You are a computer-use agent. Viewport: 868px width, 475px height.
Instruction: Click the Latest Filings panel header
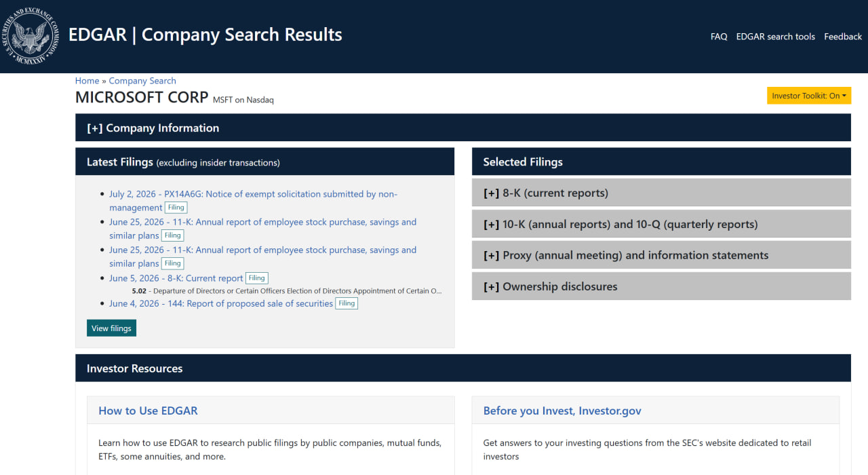point(264,161)
